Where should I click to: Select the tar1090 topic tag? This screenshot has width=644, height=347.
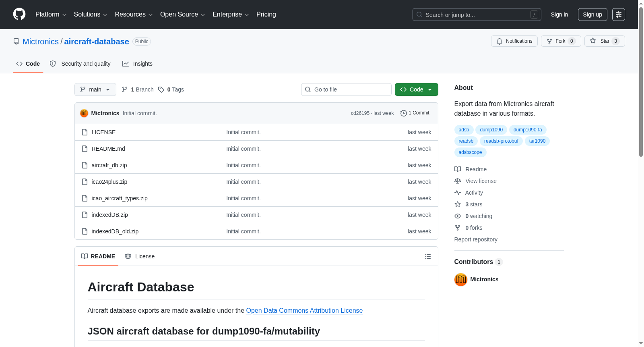(537, 141)
